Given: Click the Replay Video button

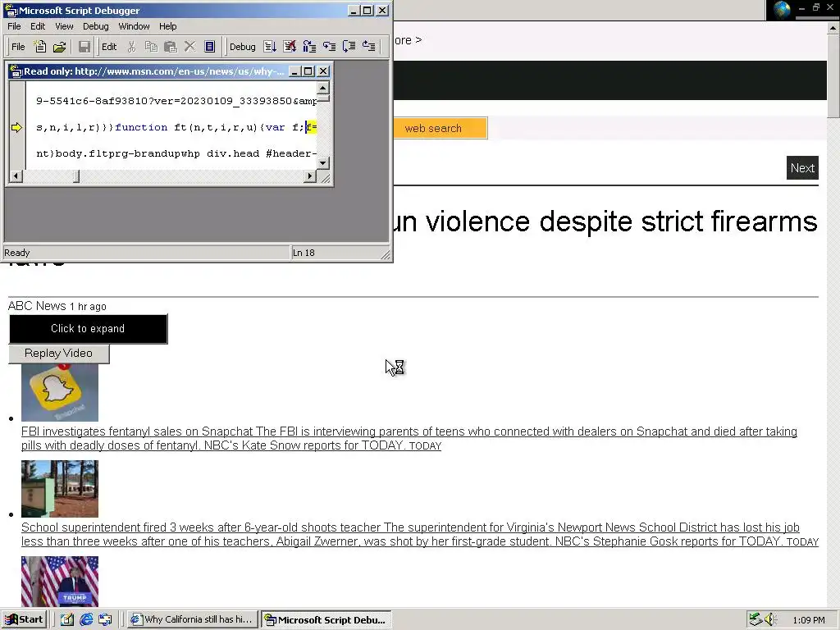Looking at the screenshot, I should click(x=58, y=353).
